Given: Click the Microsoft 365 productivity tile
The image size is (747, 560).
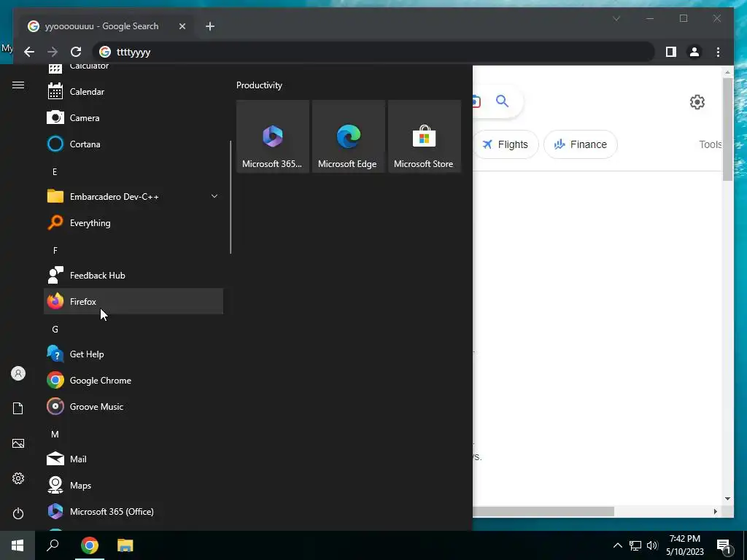Looking at the screenshot, I should pos(273,136).
